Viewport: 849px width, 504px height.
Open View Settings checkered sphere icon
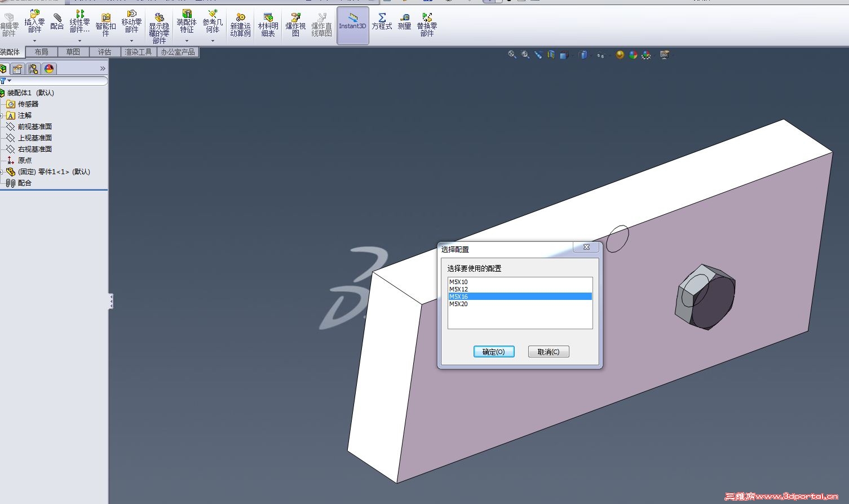646,55
